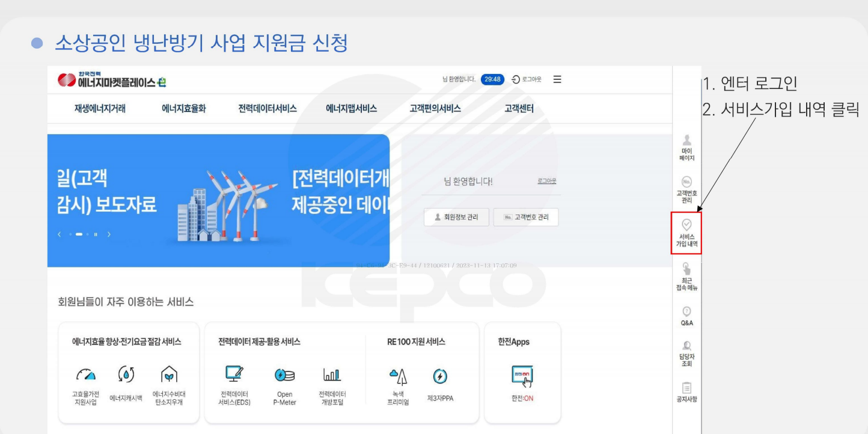Open 고객번호 관리 in right sidebar

686,191
